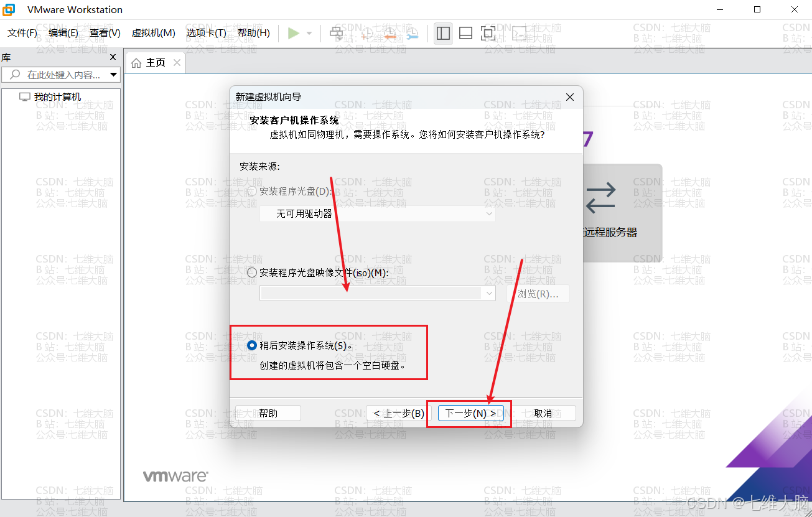Viewport: 812px width, 517px height.
Task: Minimize the VMware Workstation window
Action: tap(720, 9)
